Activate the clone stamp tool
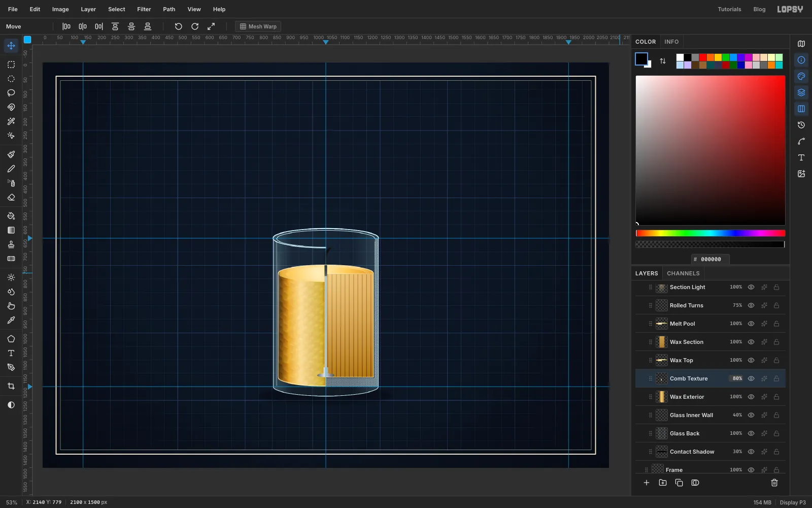The height and width of the screenshot is (508, 812). pyautogui.click(x=11, y=244)
